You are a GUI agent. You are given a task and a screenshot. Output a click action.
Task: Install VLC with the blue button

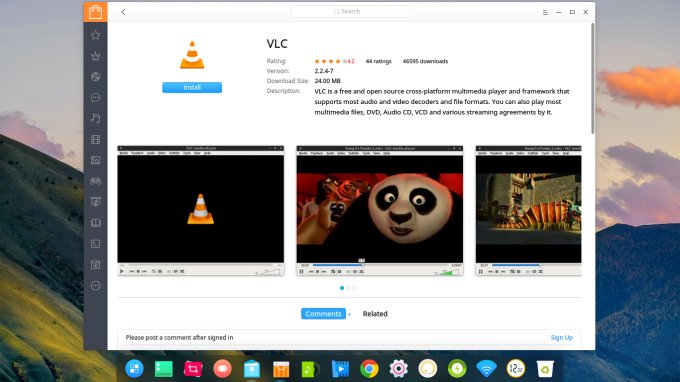(192, 88)
